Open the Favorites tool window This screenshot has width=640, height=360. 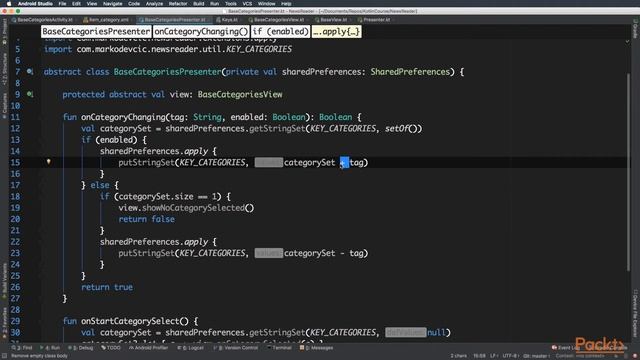click(x=4, y=322)
